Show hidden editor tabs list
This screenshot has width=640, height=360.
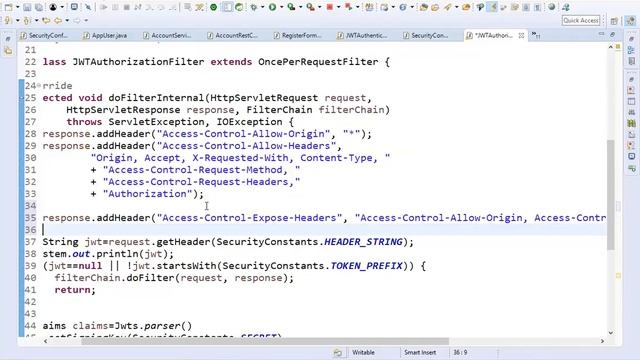tap(536, 36)
